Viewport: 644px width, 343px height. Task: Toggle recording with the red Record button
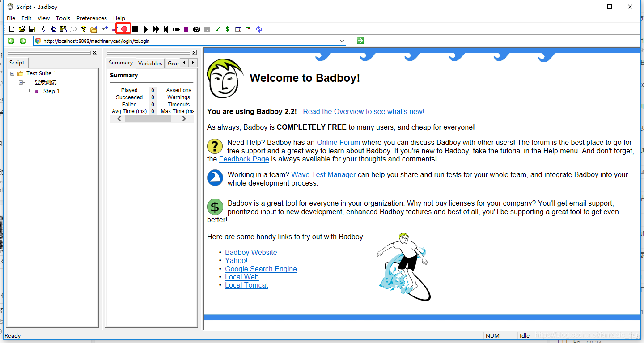(124, 29)
